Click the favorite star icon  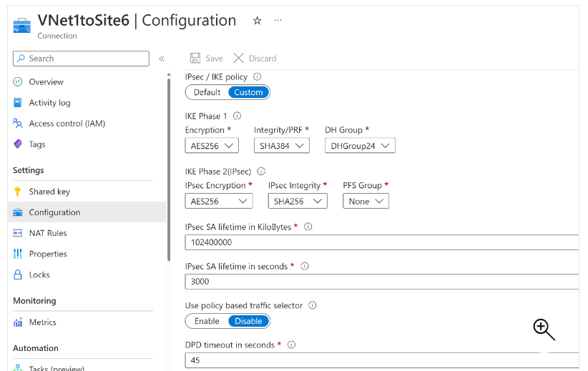click(x=258, y=21)
